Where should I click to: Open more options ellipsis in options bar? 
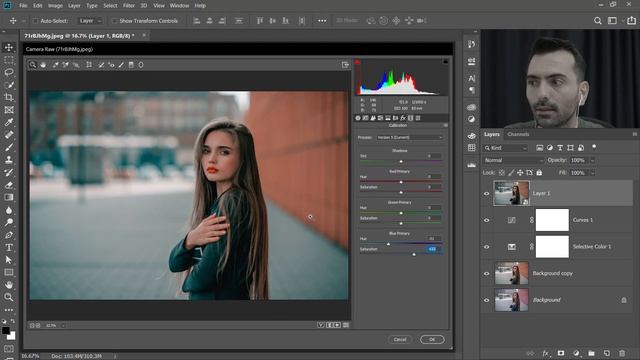[x=322, y=20]
